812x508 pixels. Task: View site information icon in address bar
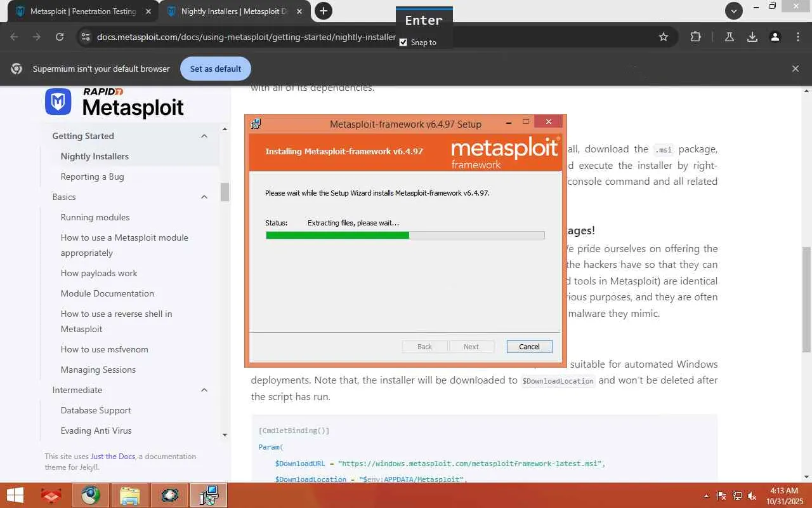coord(85,37)
